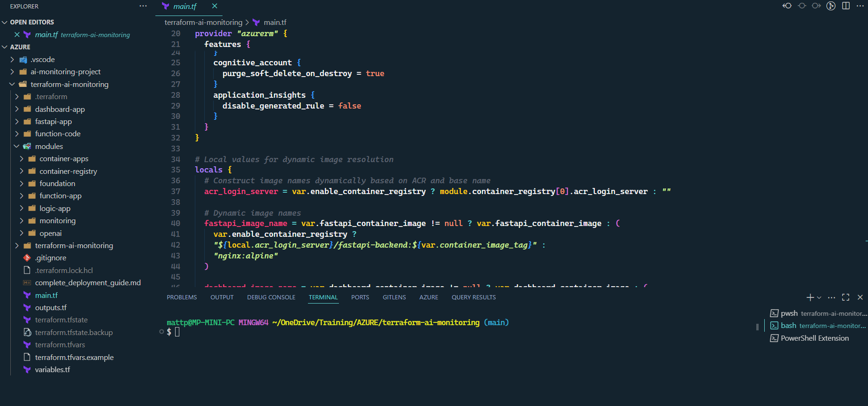Expand the monitoring module folder
Image resolution: width=868 pixels, height=406 pixels.
[22, 221]
